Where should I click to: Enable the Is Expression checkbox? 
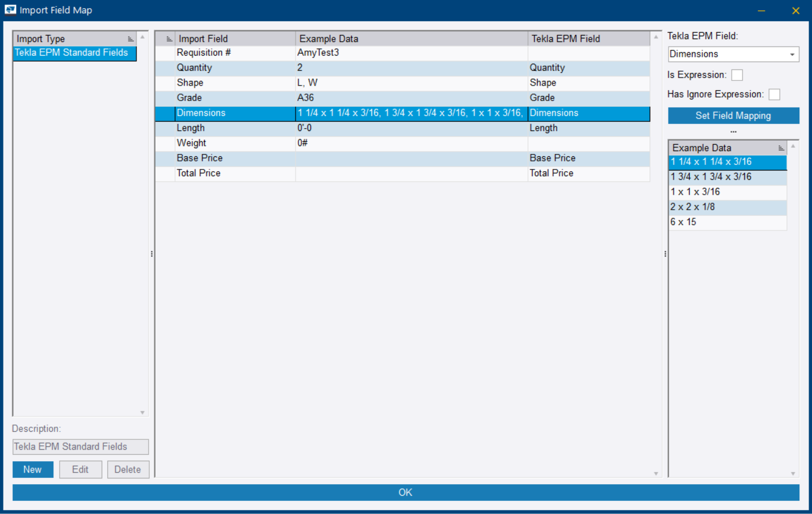(x=737, y=75)
